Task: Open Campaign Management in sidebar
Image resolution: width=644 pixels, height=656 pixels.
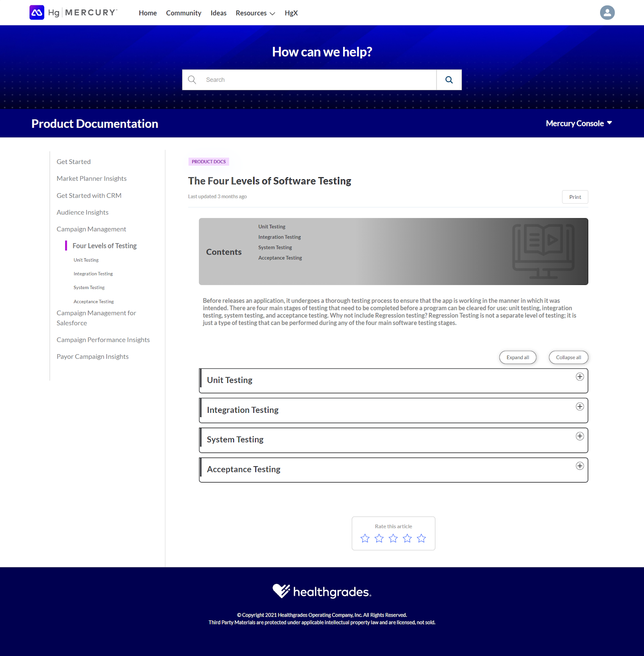Action: point(91,229)
